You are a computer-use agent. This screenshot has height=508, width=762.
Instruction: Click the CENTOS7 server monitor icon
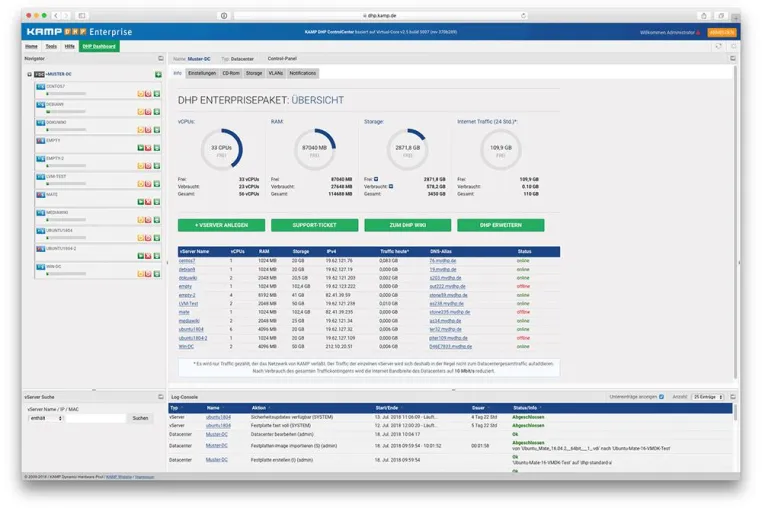click(41, 87)
